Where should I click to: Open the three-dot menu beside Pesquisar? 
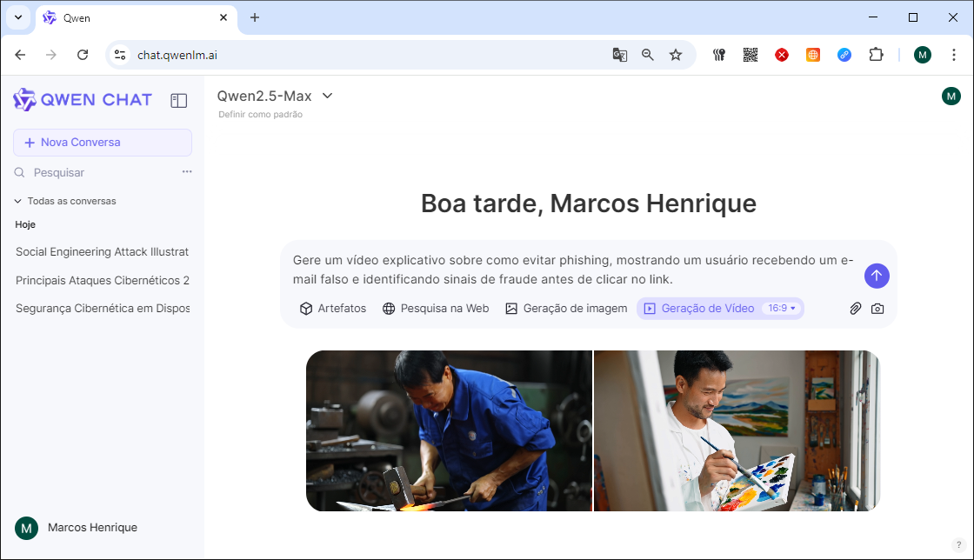coord(187,171)
